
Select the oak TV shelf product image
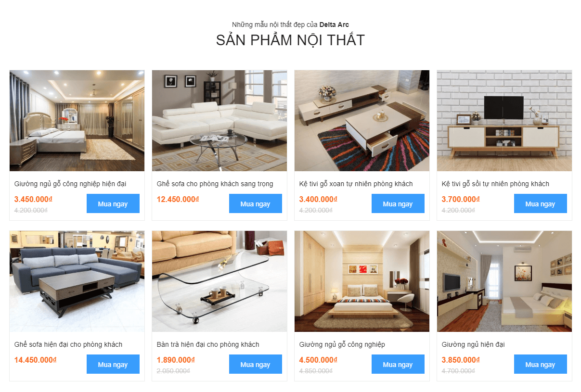504,121
